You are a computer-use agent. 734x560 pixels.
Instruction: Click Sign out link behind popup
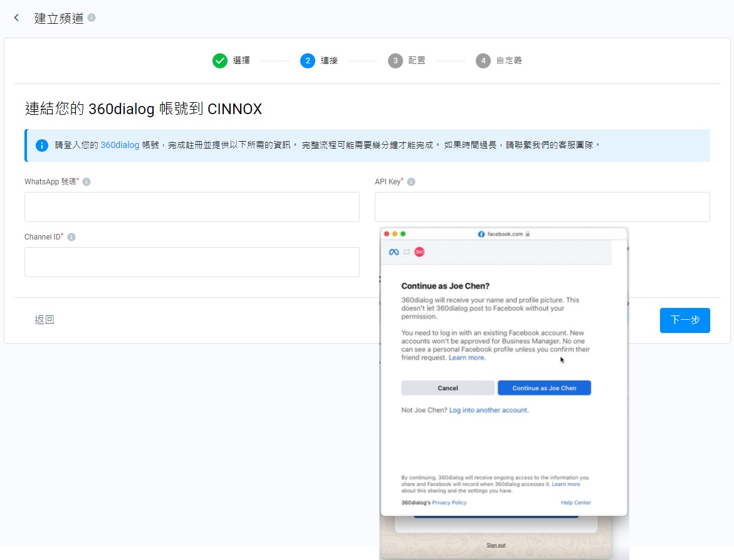[496, 545]
